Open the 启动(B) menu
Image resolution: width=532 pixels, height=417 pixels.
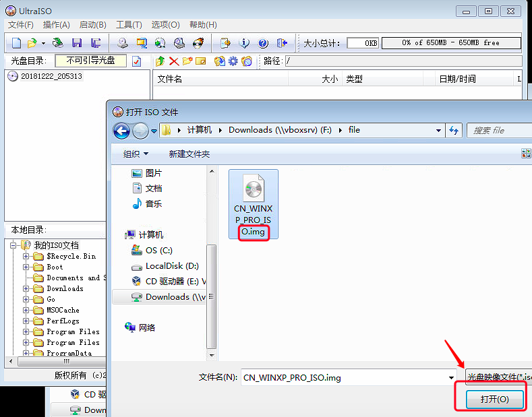[x=92, y=25]
